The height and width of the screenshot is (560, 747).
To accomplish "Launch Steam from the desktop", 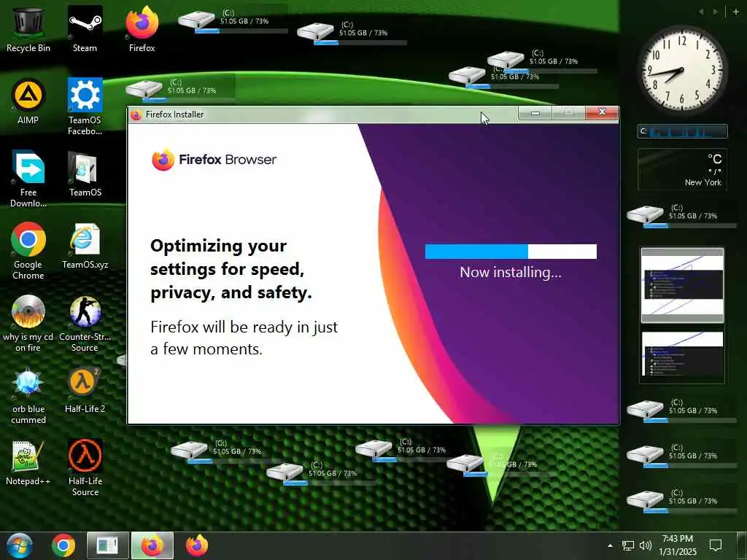I will coord(85,28).
